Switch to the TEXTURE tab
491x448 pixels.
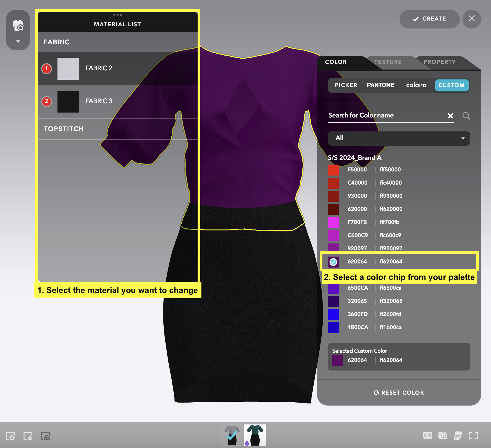[388, 62]
